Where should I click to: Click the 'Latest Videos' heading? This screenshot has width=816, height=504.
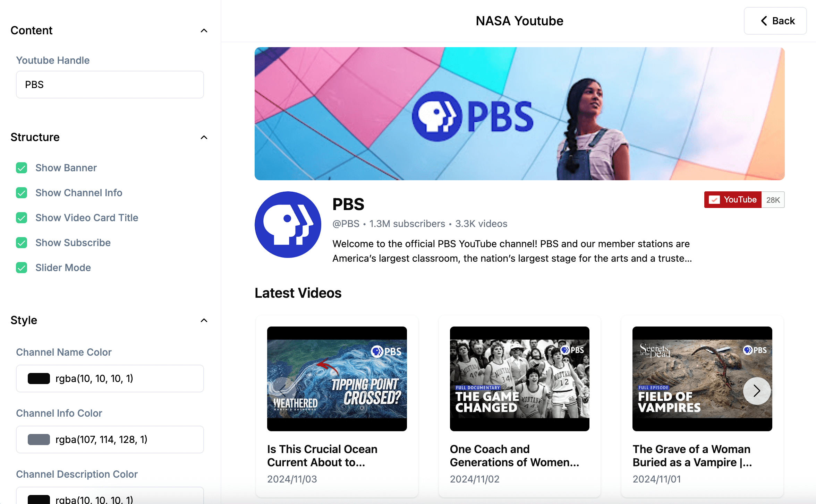point(298,293)
